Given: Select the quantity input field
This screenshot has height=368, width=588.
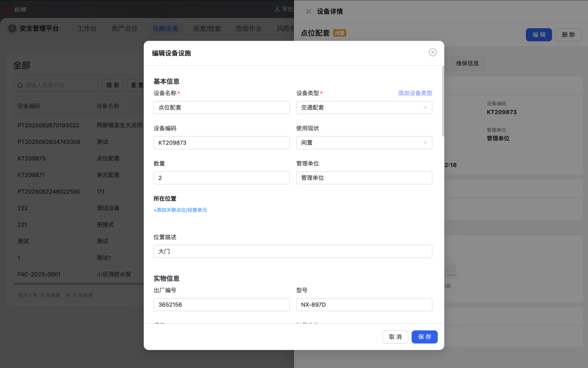Looking at the screenshot, I should 221,178.
